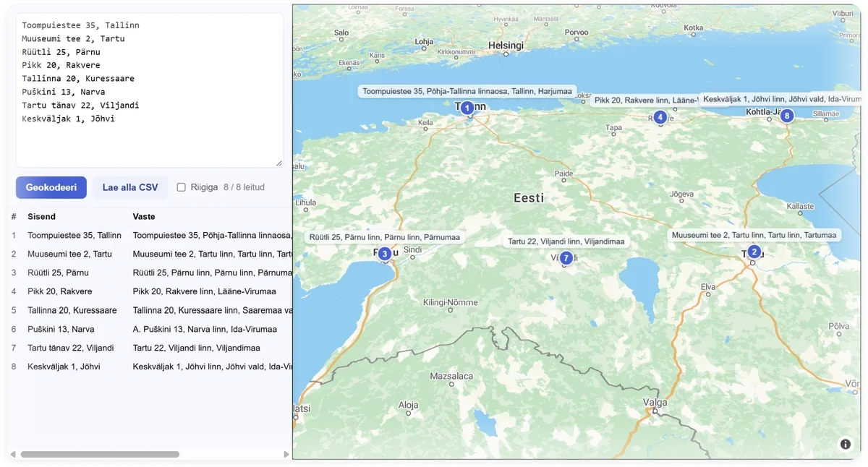Click the '8 / 8 leitud' status text
Viewport: 868px width, 467px height.
click(244, 187)
